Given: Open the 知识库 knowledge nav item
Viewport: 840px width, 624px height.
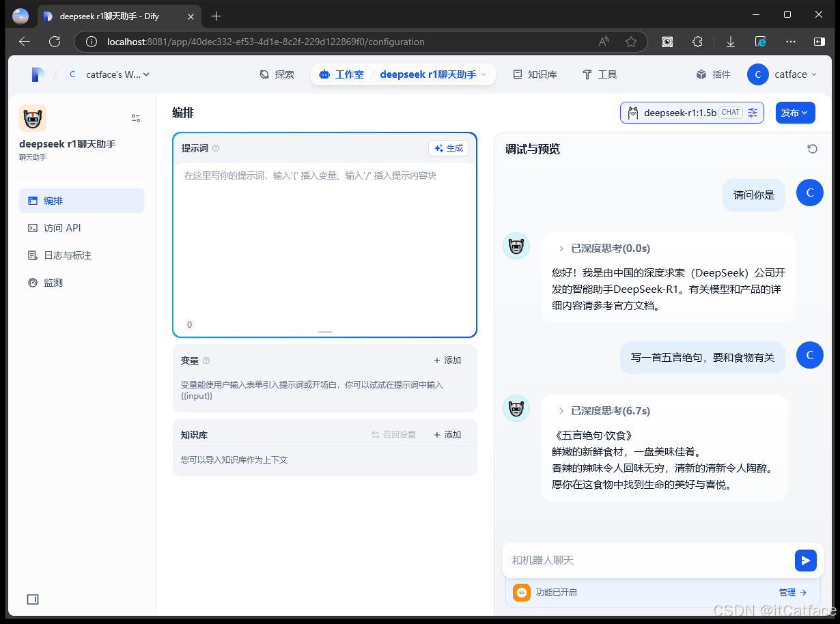Looking at the screenshot, I should click(x=535, y=74).
